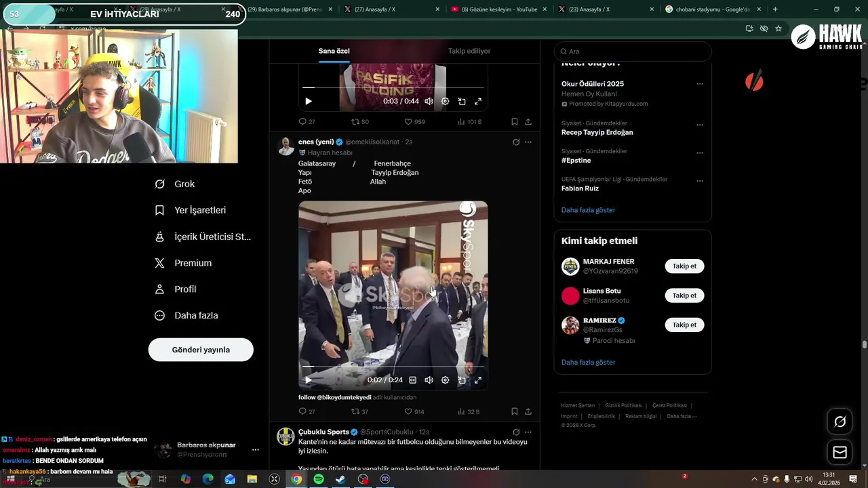Expand the system tray hidden icons chevron
Screen dimensions: 868x488
(x=755, y=479)
